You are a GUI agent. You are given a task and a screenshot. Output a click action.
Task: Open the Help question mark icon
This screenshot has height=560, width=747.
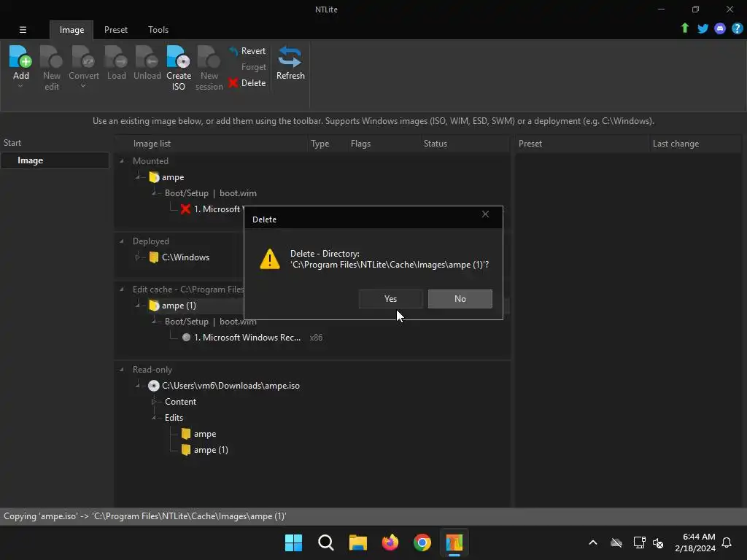coord(737,28)
